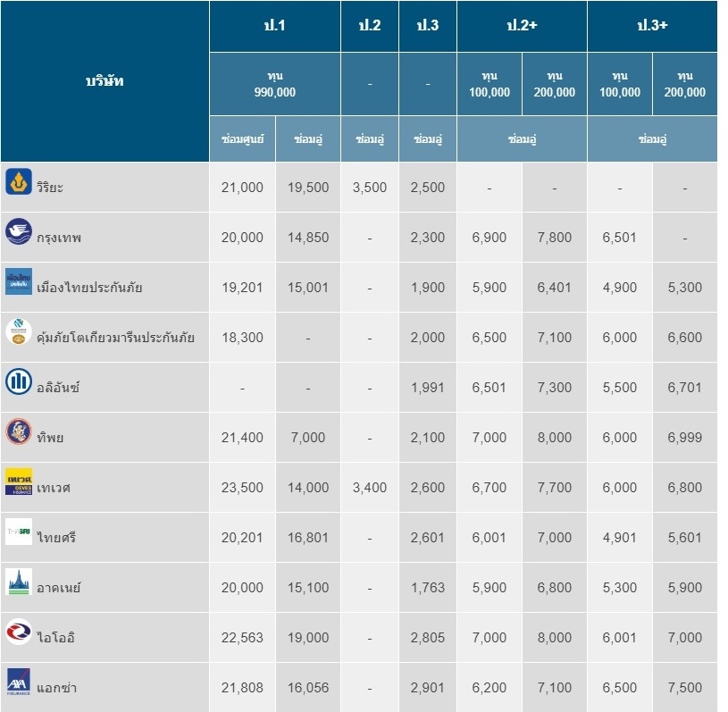Click the ป.2 column header
Screen dimensions: 728x712
(370, 26)
